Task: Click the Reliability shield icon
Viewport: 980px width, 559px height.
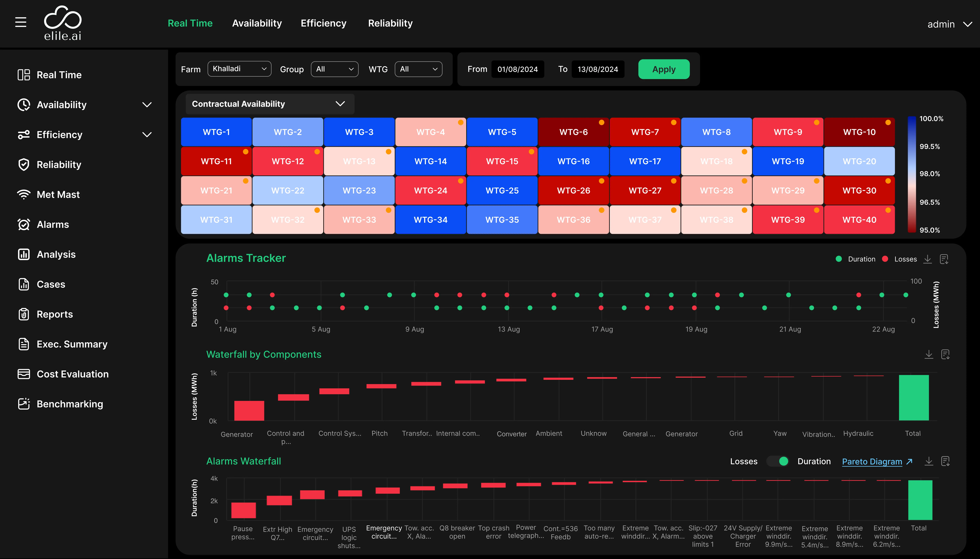Action: click(x=24, y=165)
